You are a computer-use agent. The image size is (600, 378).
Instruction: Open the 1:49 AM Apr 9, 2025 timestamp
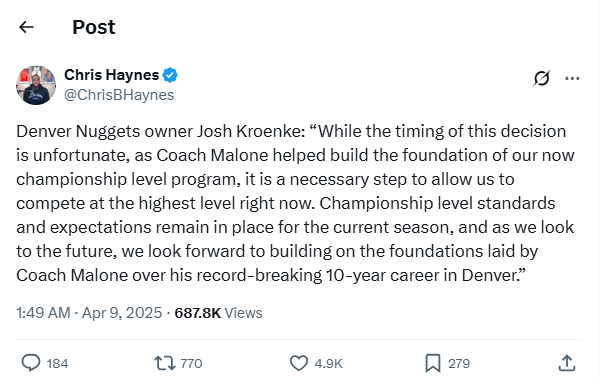(89, 313)
